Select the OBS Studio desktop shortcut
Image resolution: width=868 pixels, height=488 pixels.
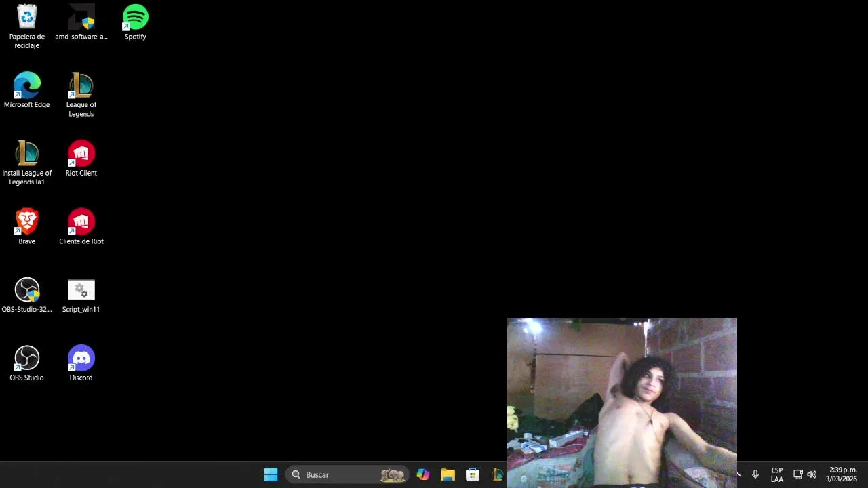coord(26,363)
